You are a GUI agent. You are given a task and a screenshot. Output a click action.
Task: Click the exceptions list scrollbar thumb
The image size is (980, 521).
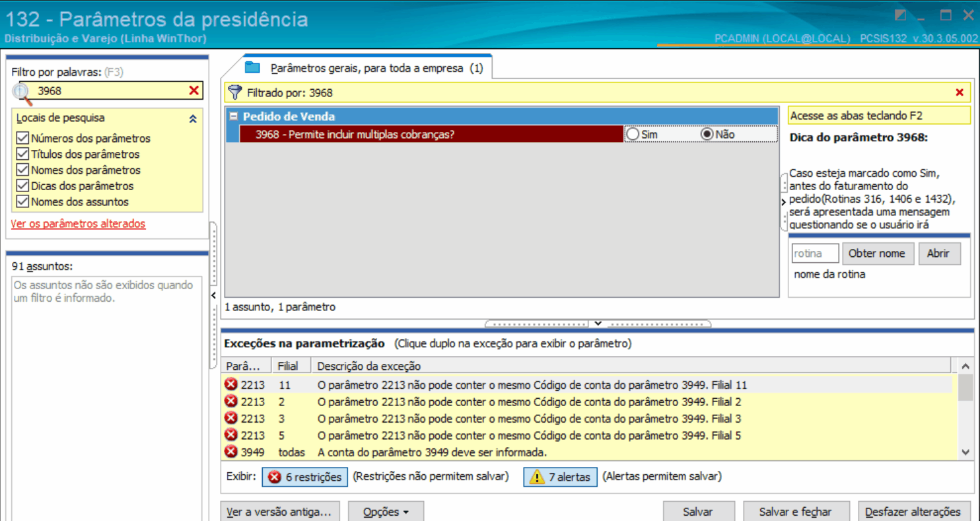(x=965, y=387)
